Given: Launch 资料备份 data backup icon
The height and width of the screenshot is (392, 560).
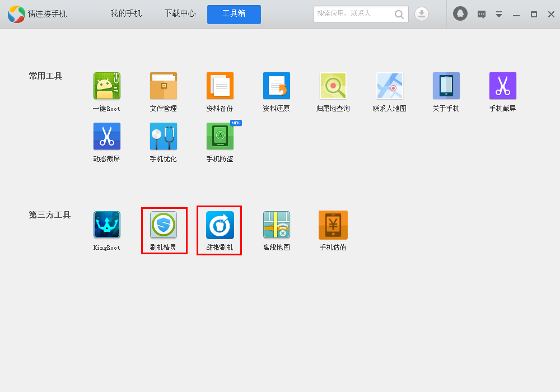Looking at the screenshot, I should [220, 86].
